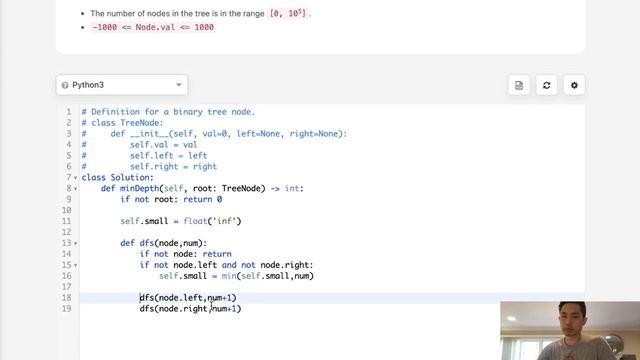Click the 'self.right = right' comment line
640x360 pixels.
pos(173,167)
